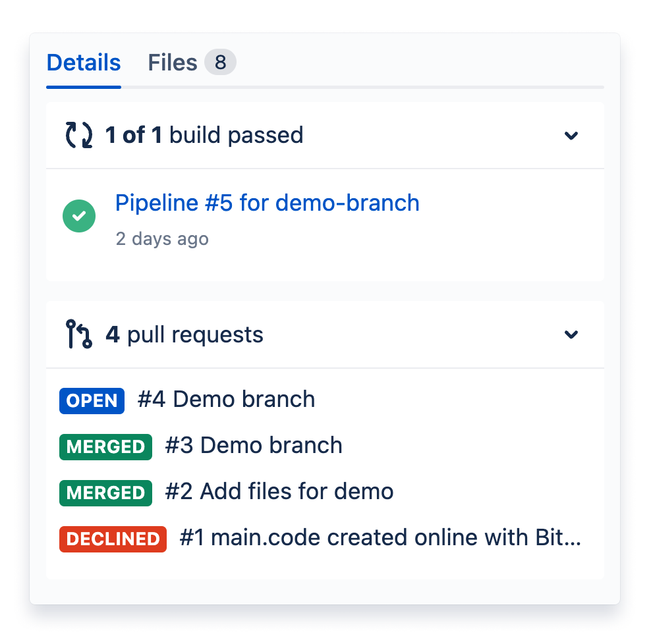Open pull request #3 Demo branch
The image size is (651, 644).
pos(254,446)
